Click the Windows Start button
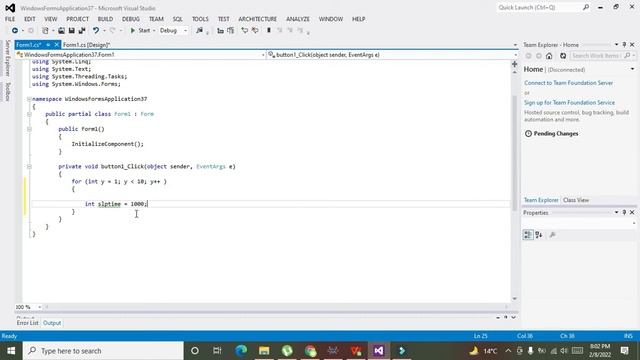This screenshot has height=360, width=640. pyautogui.click(x=11, y=351)
